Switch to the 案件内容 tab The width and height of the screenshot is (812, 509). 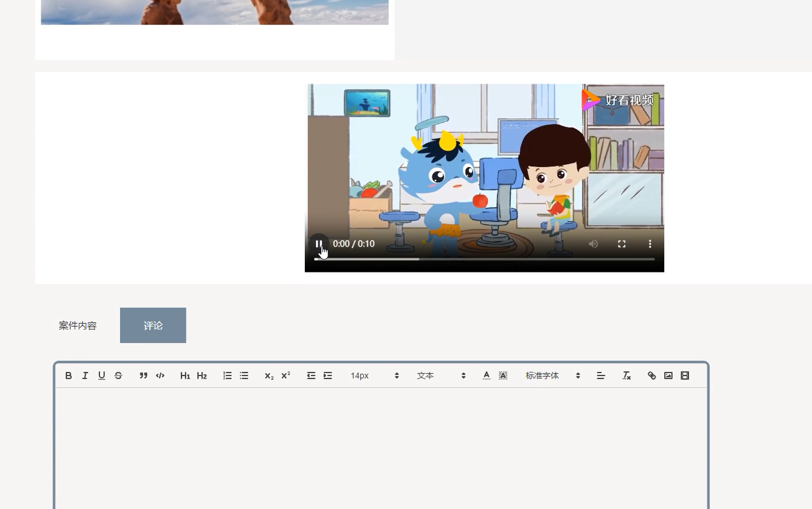click(78, 325)
